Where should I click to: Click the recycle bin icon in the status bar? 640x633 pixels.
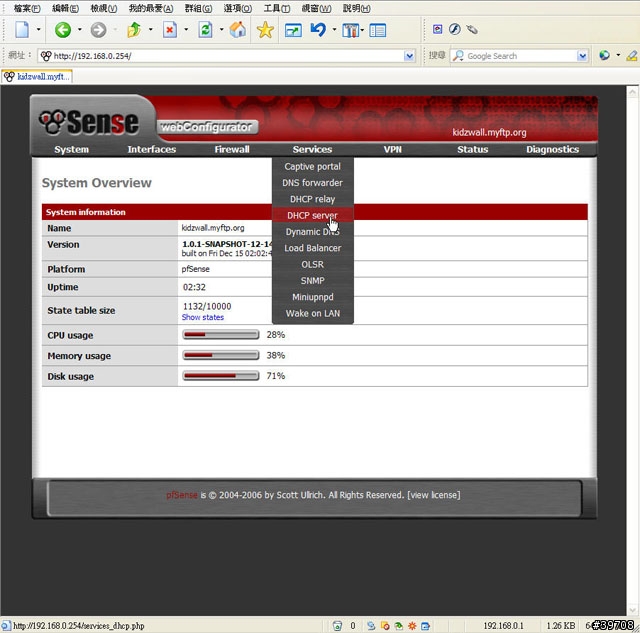pyautogui.click(x=337, y=626)
